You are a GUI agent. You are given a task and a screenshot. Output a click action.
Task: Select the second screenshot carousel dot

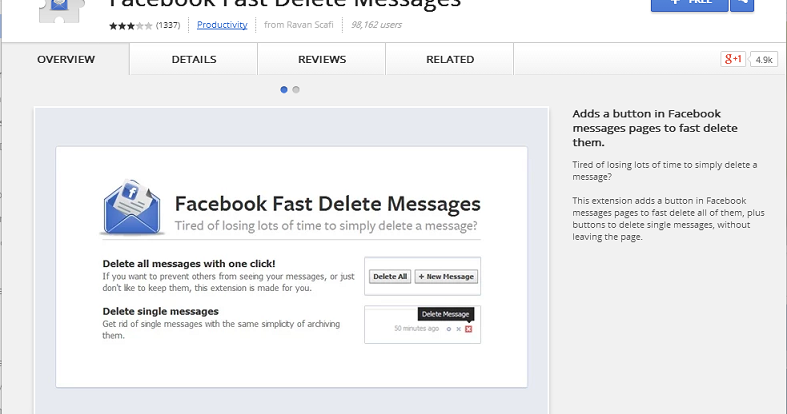coord(296,90)
